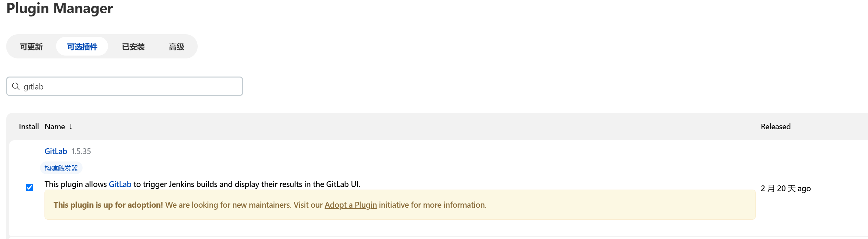Click the Plugin Manager heading
The height and width of the screenshot is (239, 868).
tap(60, 8)
